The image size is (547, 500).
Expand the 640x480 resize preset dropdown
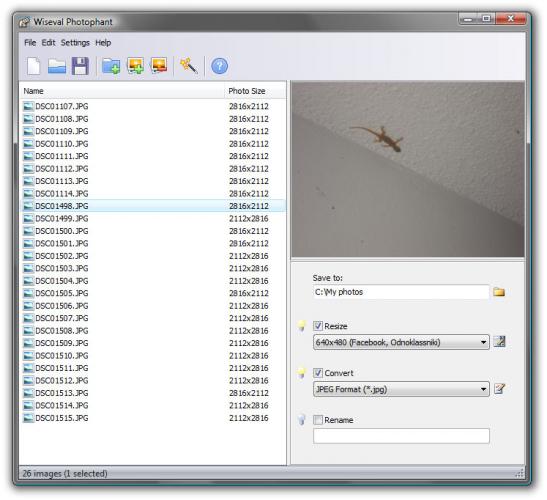401,342
